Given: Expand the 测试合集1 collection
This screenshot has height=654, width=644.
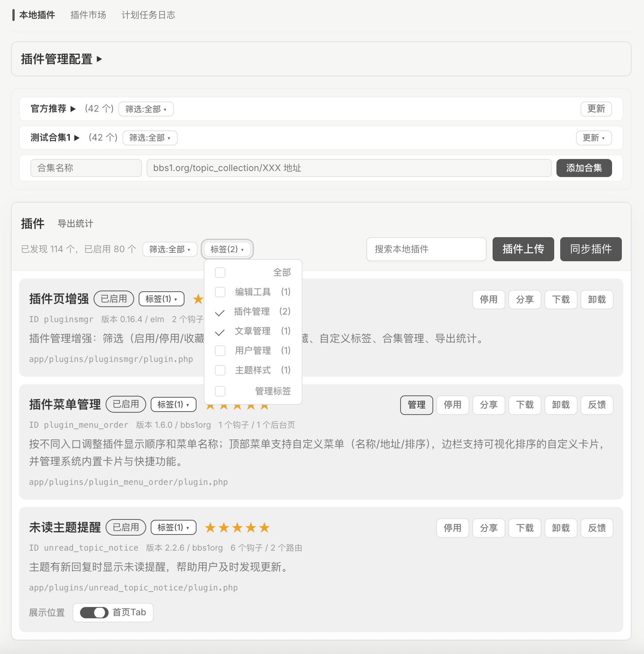Looking at the screenshot, I should [55, 138].
